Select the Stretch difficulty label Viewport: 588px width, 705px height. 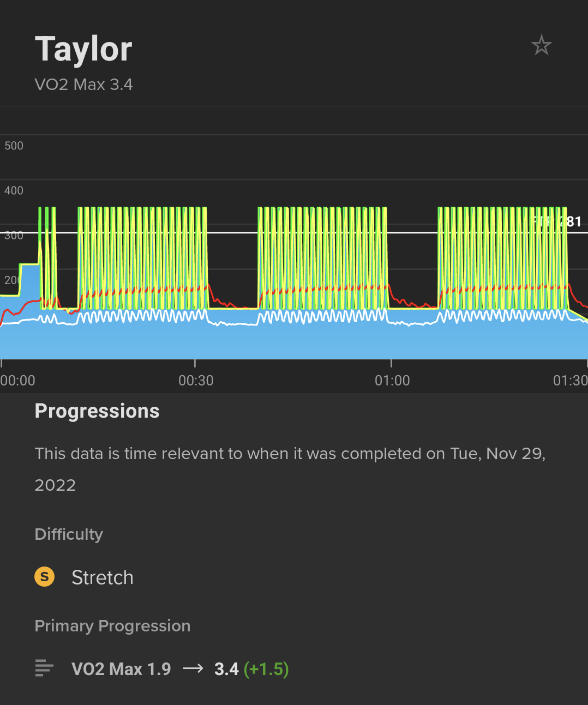pos(103,577)
